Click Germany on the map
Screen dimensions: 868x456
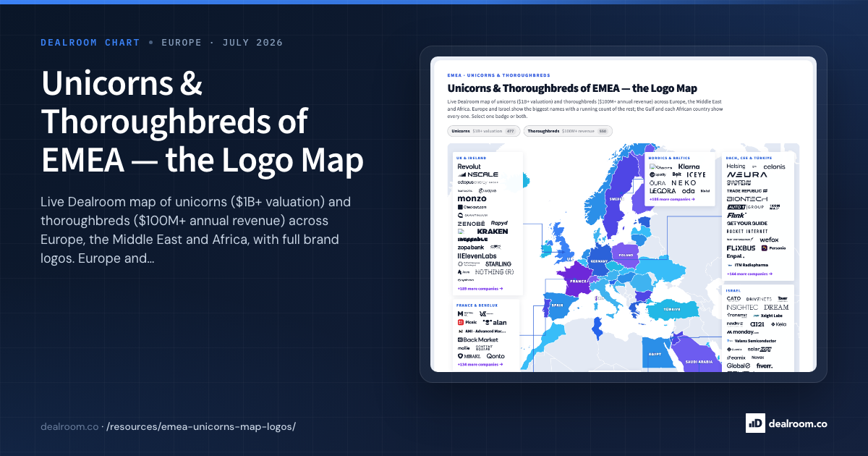(x=599, y=261)
